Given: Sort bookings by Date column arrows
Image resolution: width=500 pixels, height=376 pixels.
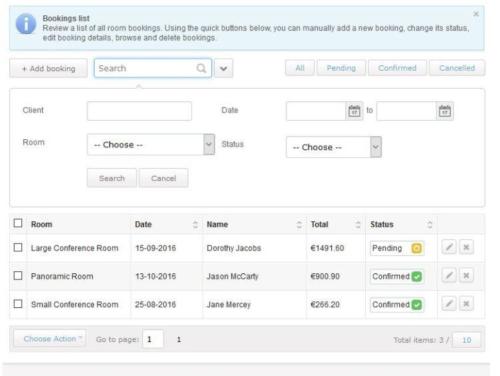Looking at the screenshot, I should click(196, 225).
